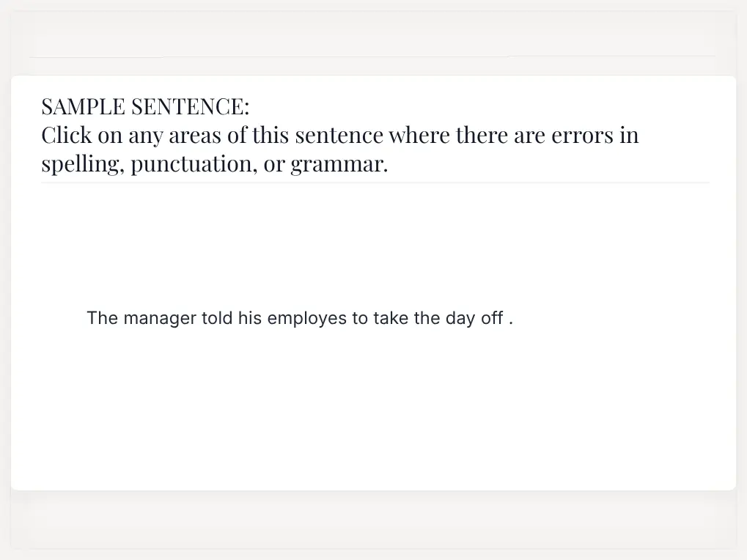Select the word "told"

[x=217, y=317]
